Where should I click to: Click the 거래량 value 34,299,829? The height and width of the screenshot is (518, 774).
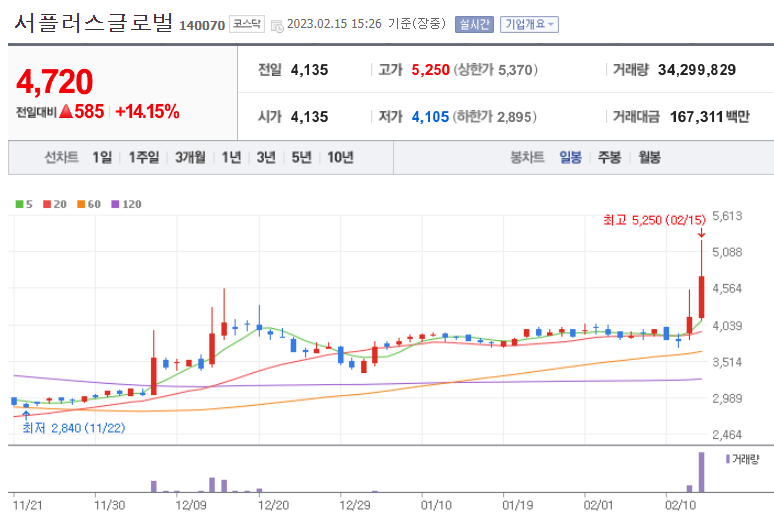[x=697, y=70]
